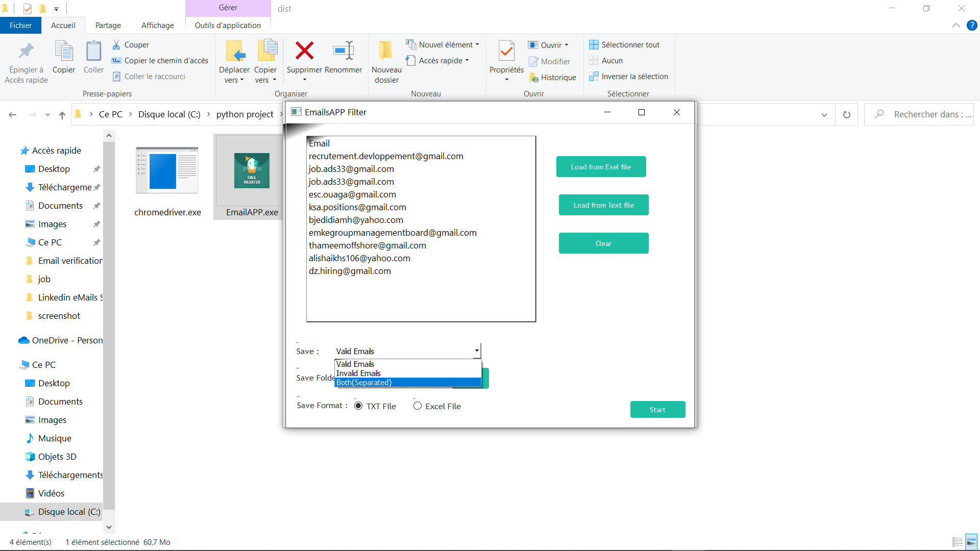Click the navigation pane vertical scrollbar
The height and width of the screenshot is (551, 980).
109,327
